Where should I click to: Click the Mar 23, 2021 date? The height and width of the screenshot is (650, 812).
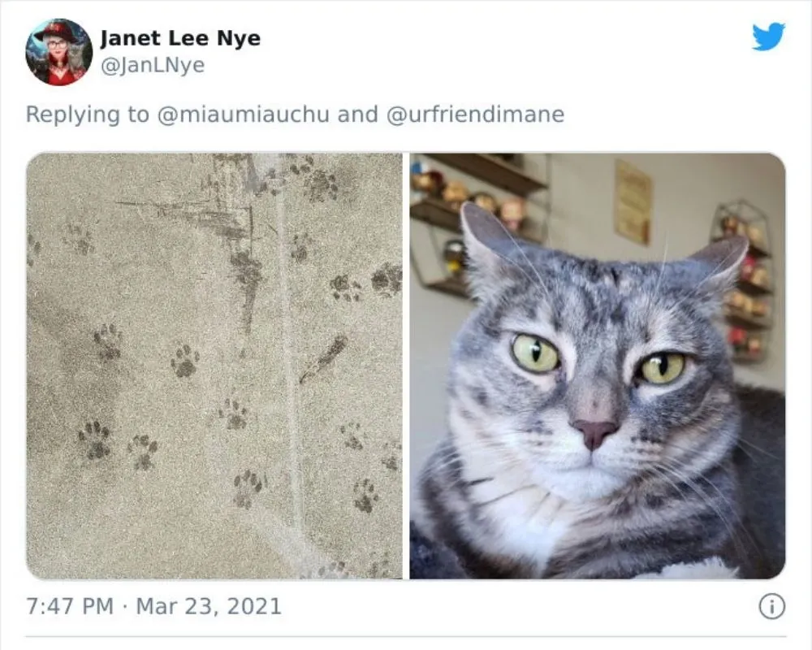click(209, 606)
